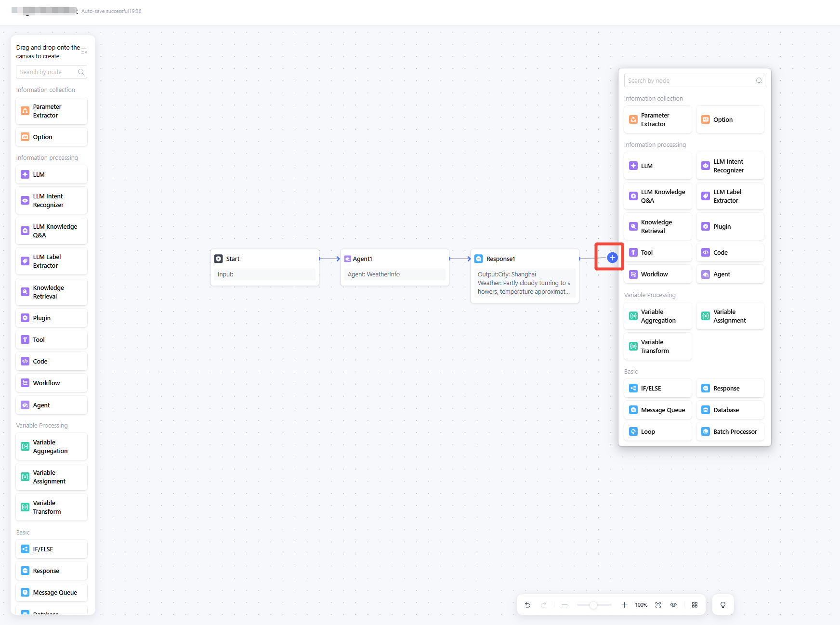The width and height of the screenshot is (840, 625).
Task: Click the blue plus after Response1 node
Action: 612,258
